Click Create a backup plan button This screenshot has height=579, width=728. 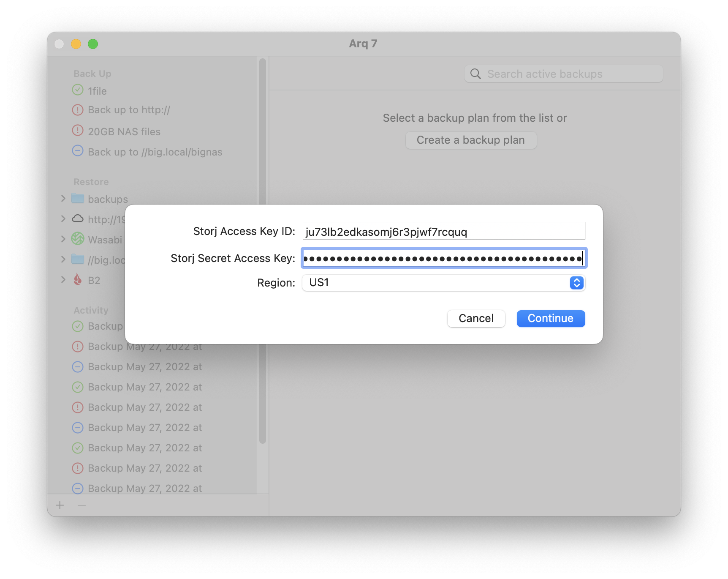click(x=471, y=140)
